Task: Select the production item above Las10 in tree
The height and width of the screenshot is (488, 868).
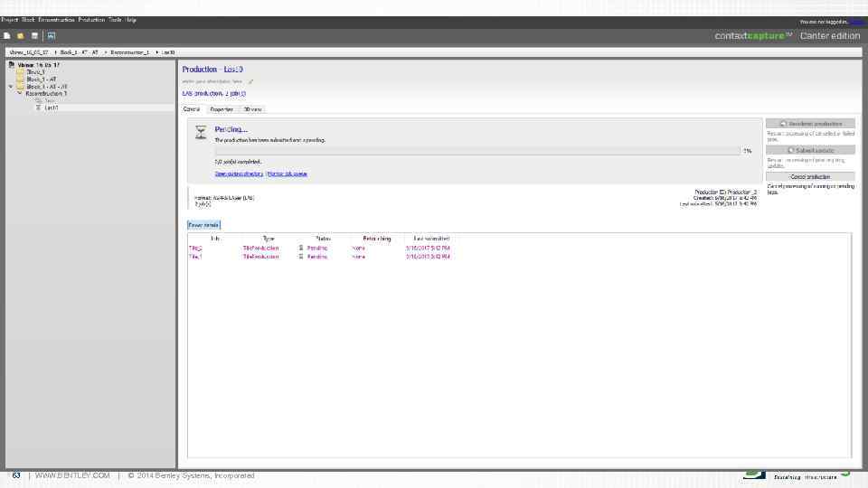Action: tap(49, 100)
